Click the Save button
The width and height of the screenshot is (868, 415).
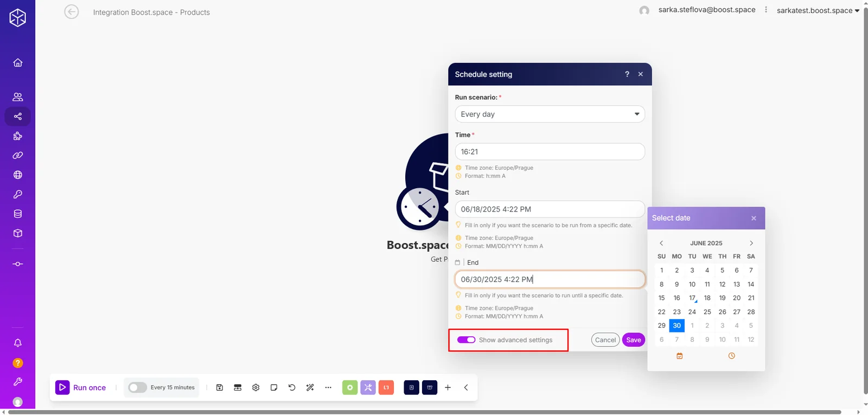tap(634, 340)
